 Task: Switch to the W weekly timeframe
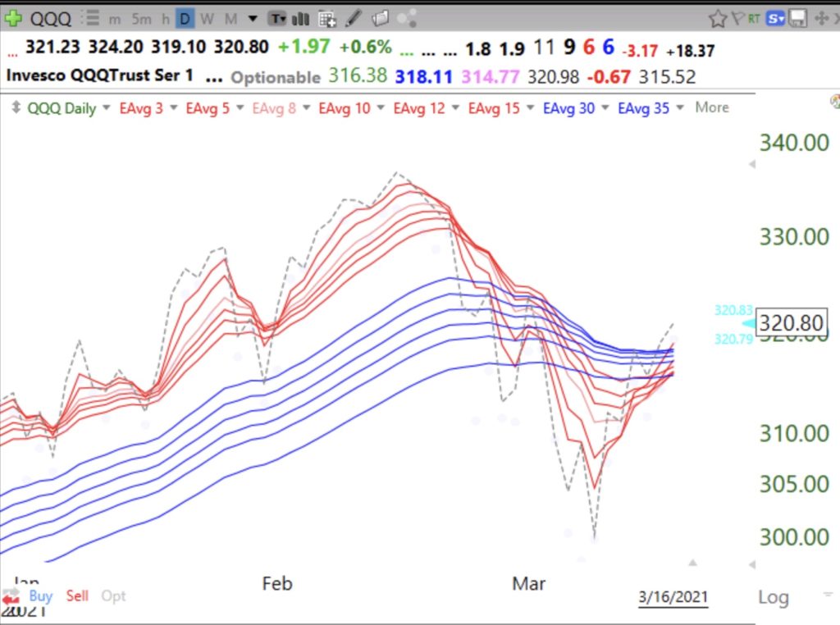pos(207,20)
